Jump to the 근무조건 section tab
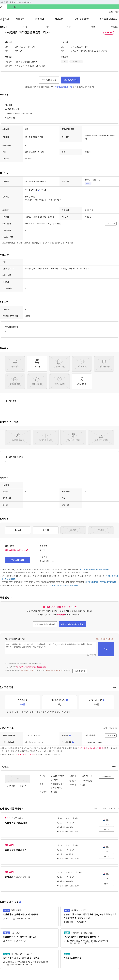Viewport: 119px width, 980px height. tap(25, 27)
